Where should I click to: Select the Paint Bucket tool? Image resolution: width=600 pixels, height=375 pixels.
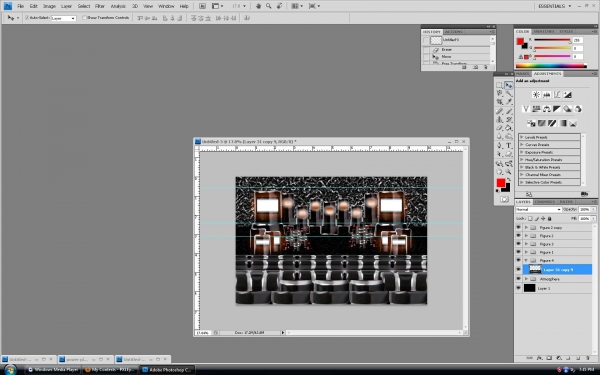click(509, 128)
